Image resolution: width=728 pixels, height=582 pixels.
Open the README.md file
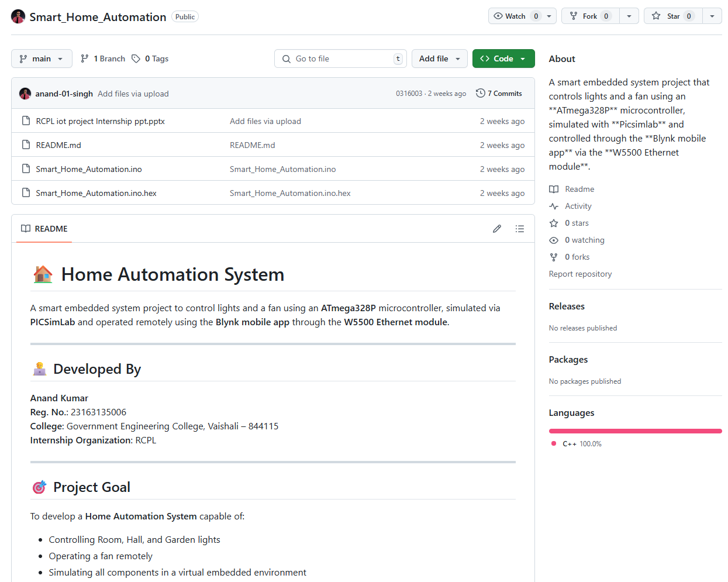(x=58, y=145)
